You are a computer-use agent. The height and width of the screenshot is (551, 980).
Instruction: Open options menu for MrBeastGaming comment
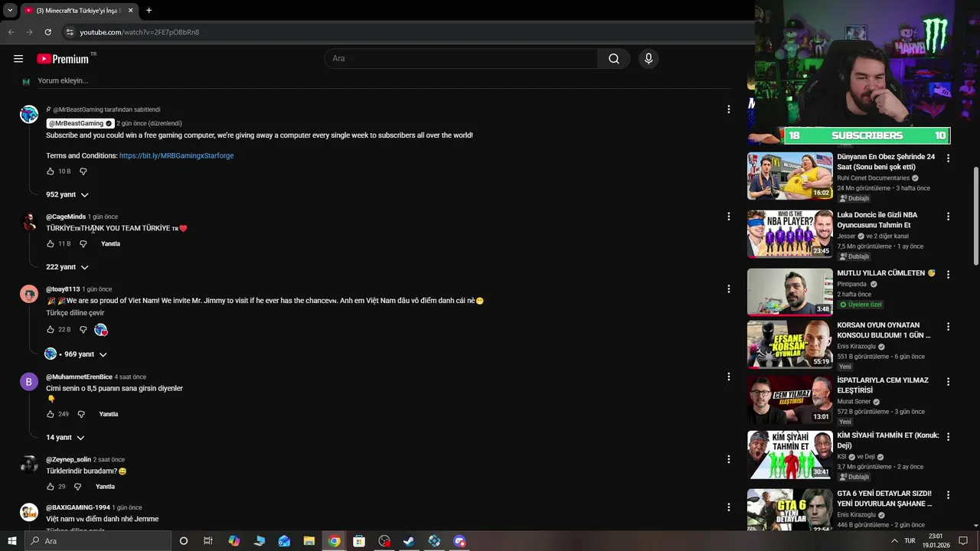click(x=728, y=109)
